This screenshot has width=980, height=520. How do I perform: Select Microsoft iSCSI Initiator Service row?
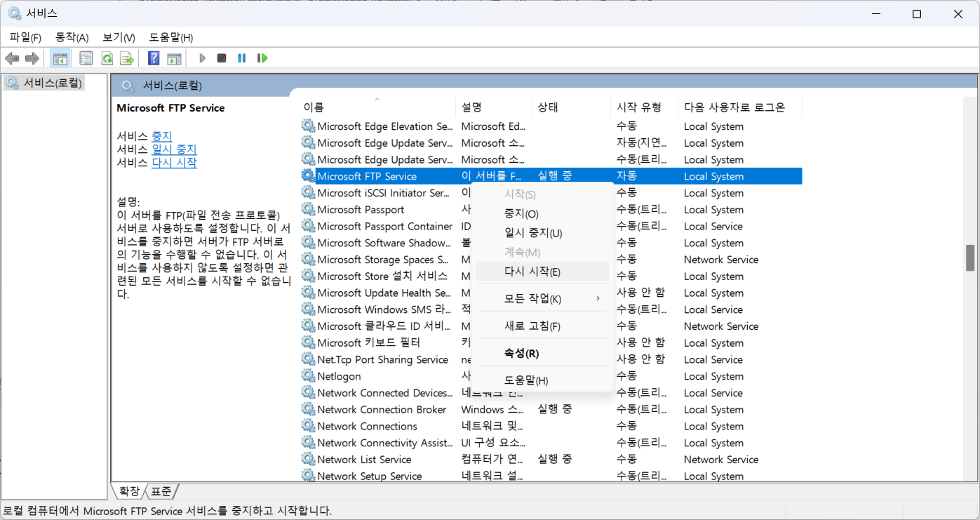coord(551,193)
